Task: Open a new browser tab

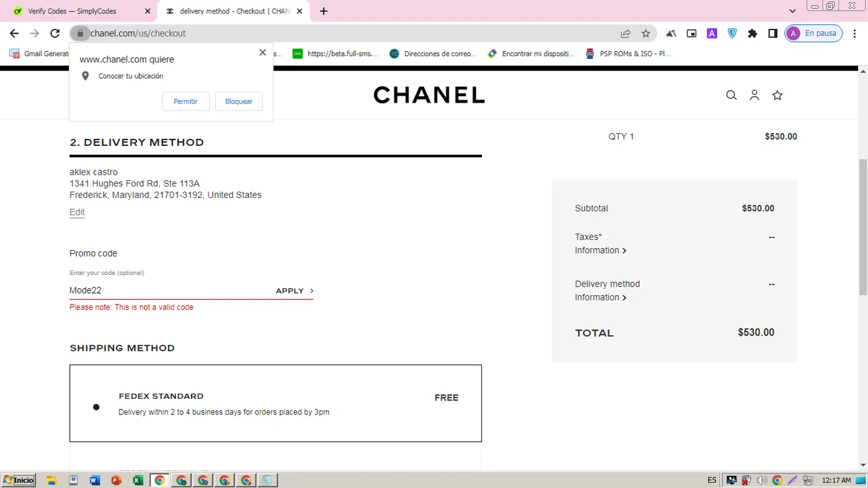Action: point(323,11)
